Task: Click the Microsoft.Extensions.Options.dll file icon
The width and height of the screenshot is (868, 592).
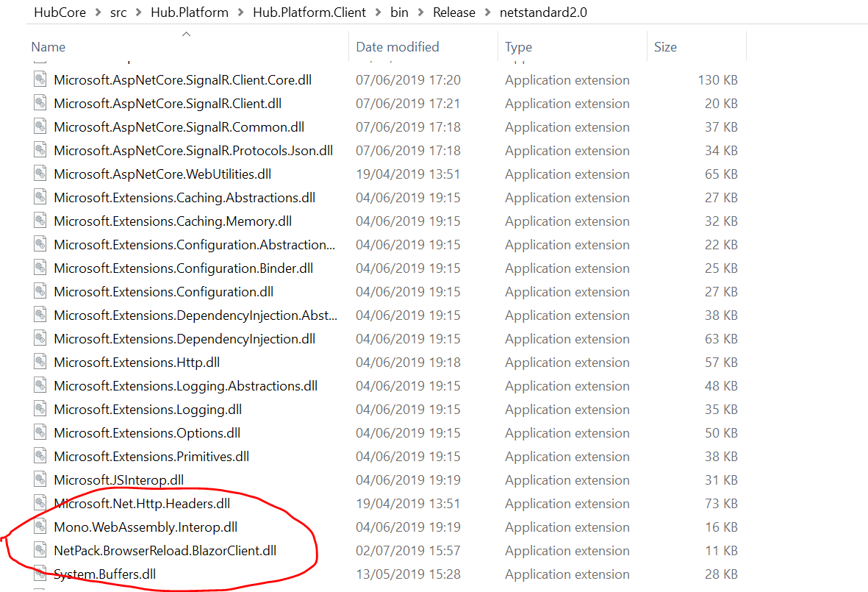Action: 40,432
